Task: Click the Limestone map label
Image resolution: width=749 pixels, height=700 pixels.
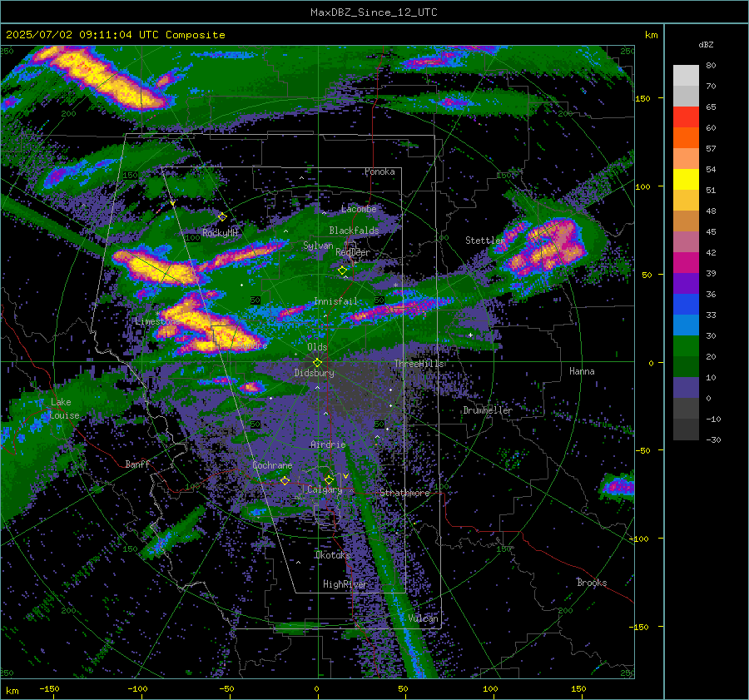Action: (156, 321)
